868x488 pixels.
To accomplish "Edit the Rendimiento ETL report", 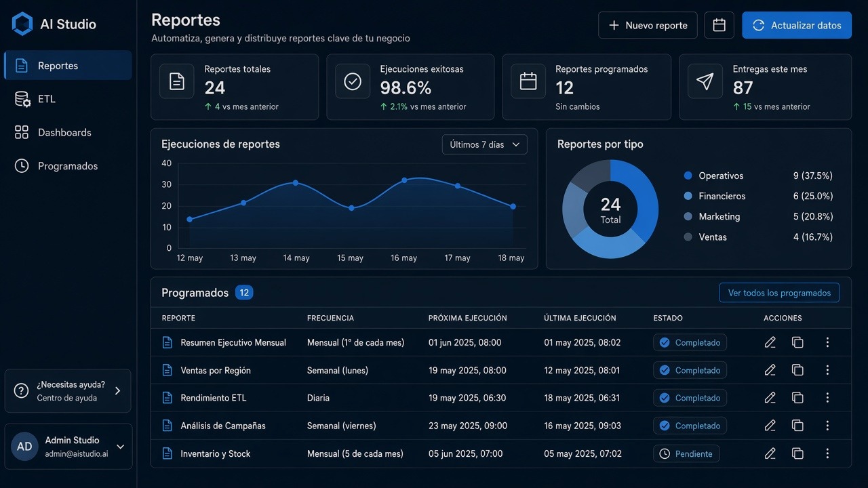I will pyautogui.click(x=770, y=398).
